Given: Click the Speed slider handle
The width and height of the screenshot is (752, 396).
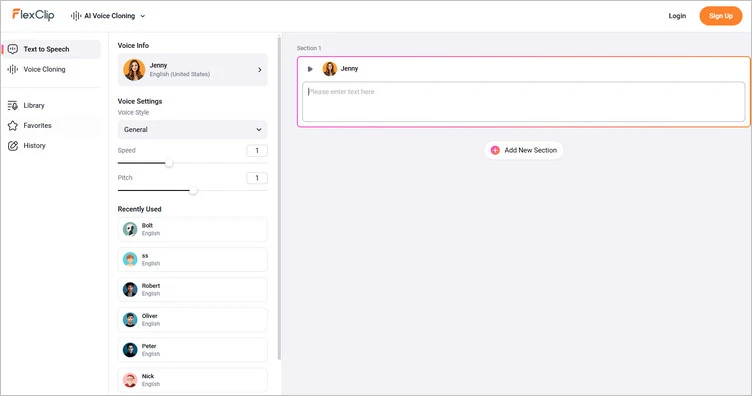Looking at the screenshot, I should (169, 163).
